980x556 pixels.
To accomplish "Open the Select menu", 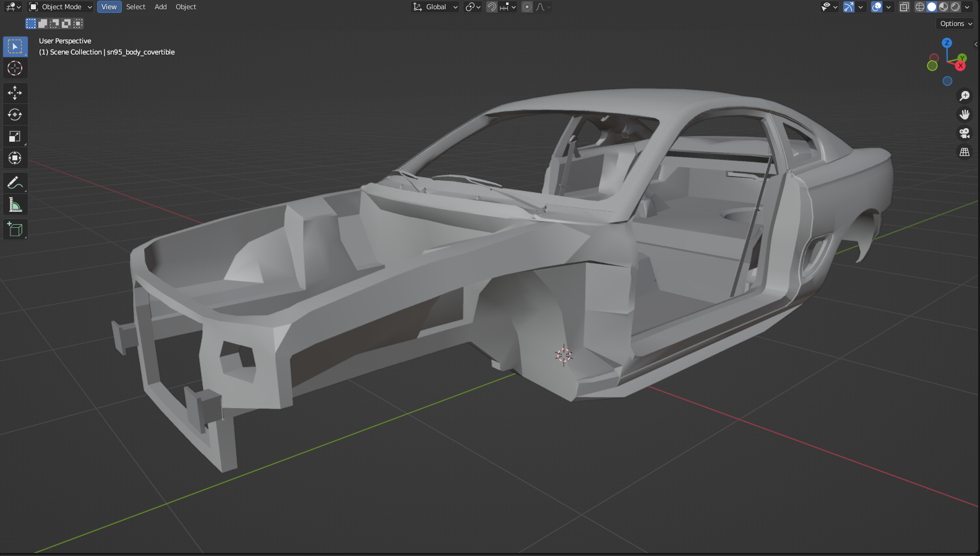I will coord(135,7).
